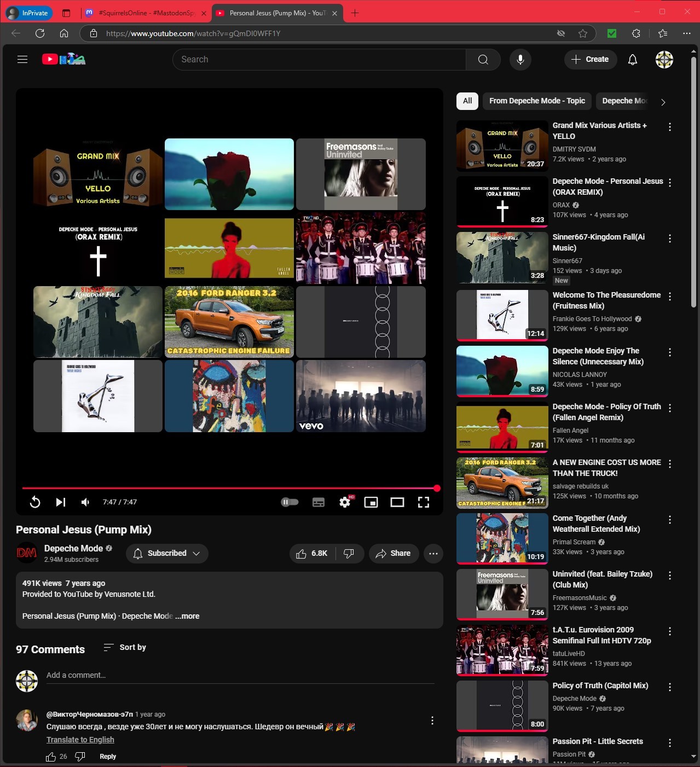This screenshot has height=767, width=700.
Task: Click the green checkmark extension icon
Action: point(612,33)
